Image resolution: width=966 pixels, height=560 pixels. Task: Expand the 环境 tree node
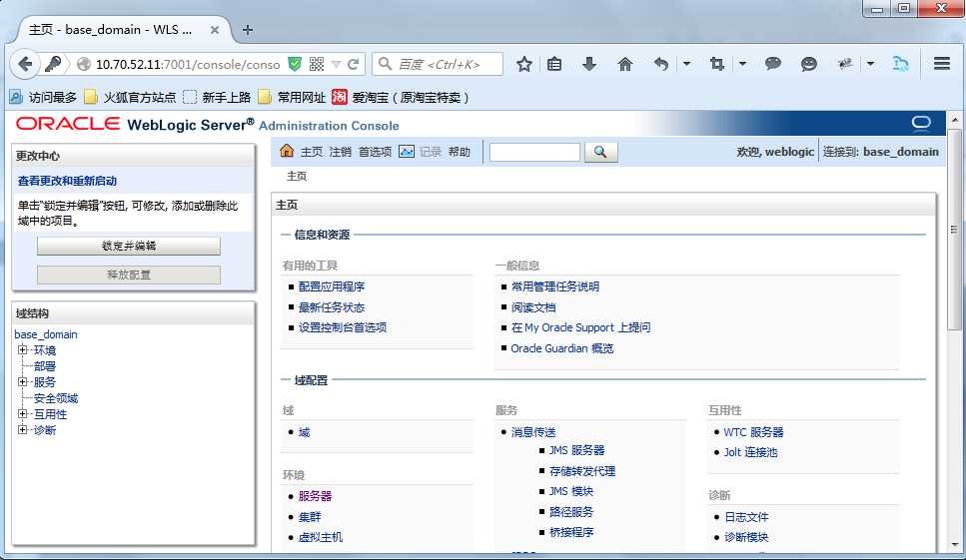click(23, 350)
